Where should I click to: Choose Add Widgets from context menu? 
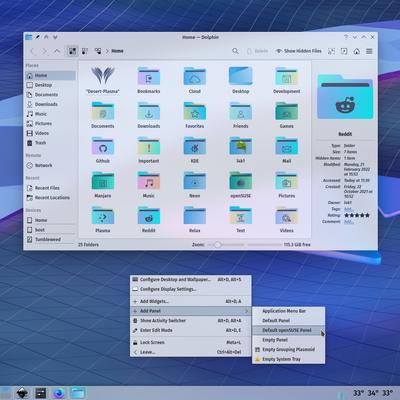tap(190, 301)
